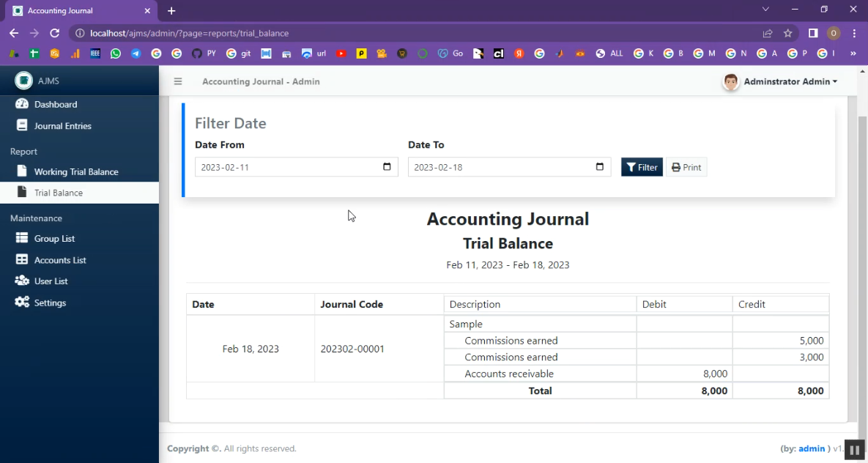Open the Group List page
868x463 pixels.
tap(54, 238)
